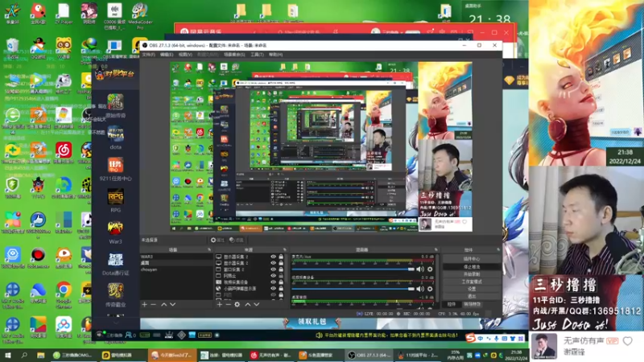Screen dimensions: 644x362
Task: Toggle visibility eye for 视频采集设备 source
Action: pyautogui.click(x=273, y=282)
